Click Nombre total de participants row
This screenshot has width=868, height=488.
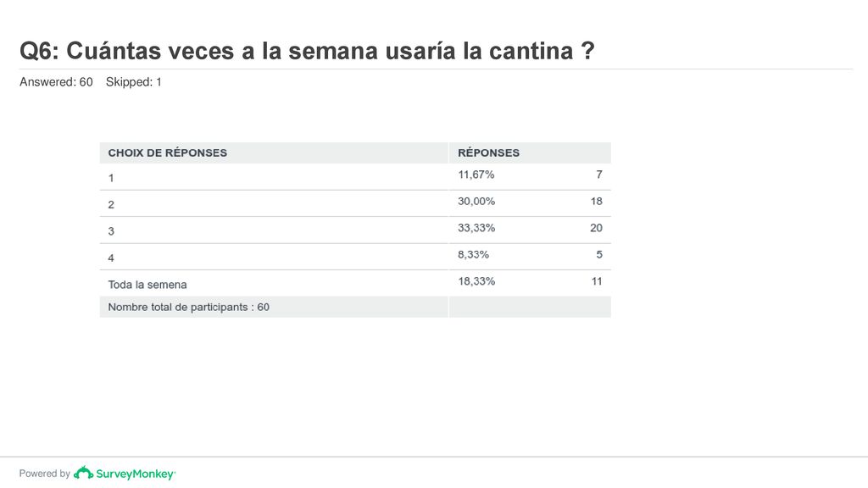pyautogui.click(x=355, y=307)
